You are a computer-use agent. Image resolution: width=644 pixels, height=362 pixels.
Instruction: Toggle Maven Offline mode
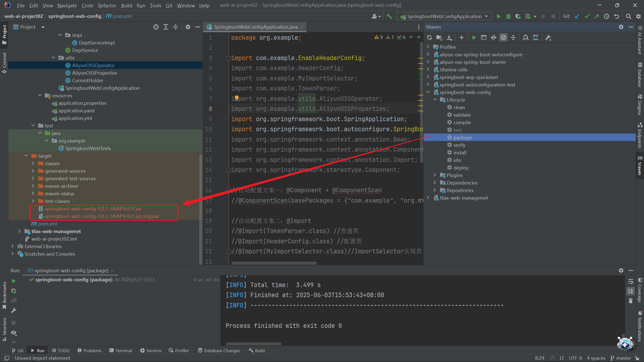(x=494, y=38)
